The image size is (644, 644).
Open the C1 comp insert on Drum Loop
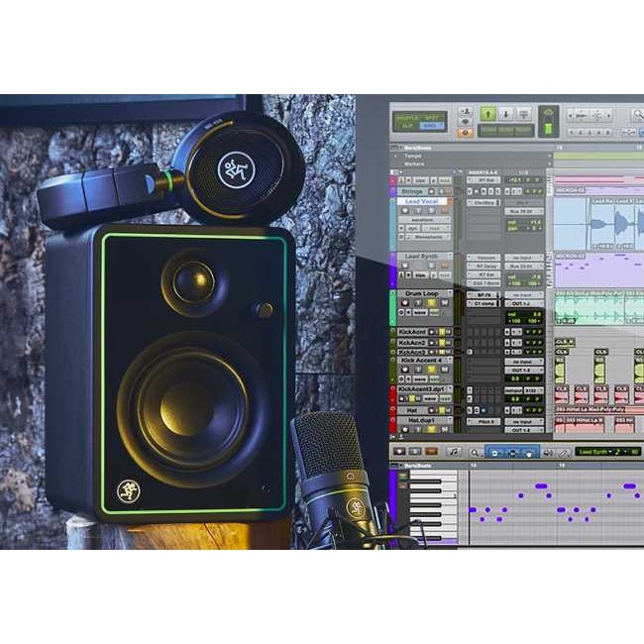pos(483,304)
